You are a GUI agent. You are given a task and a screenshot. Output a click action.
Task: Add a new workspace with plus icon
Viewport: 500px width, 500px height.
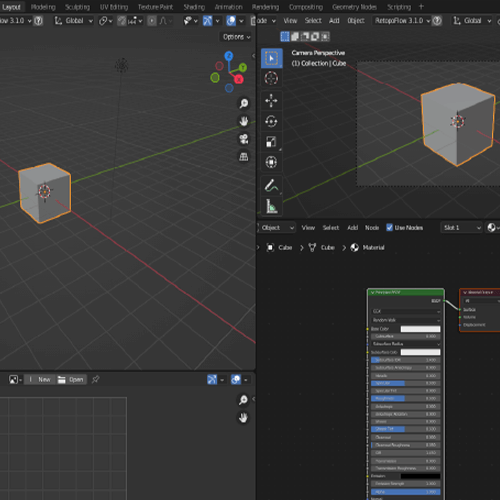click(x=421, y=7)
